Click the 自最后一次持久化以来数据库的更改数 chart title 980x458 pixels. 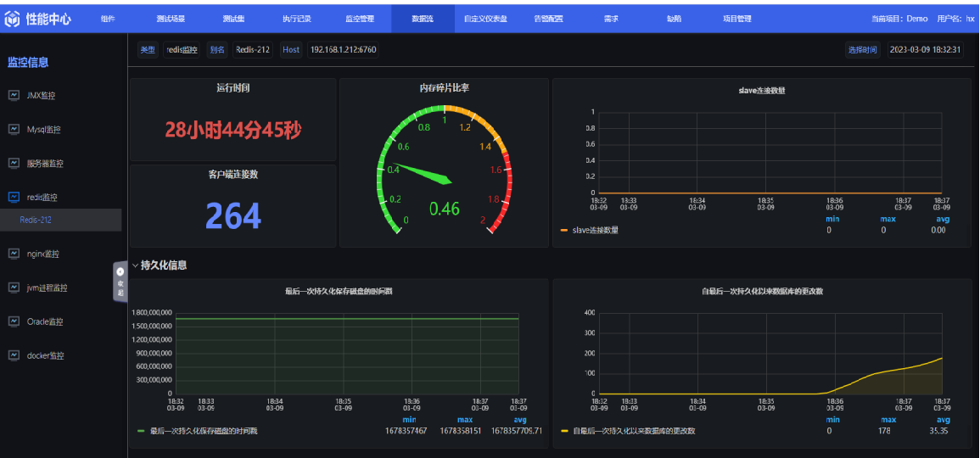763,291
